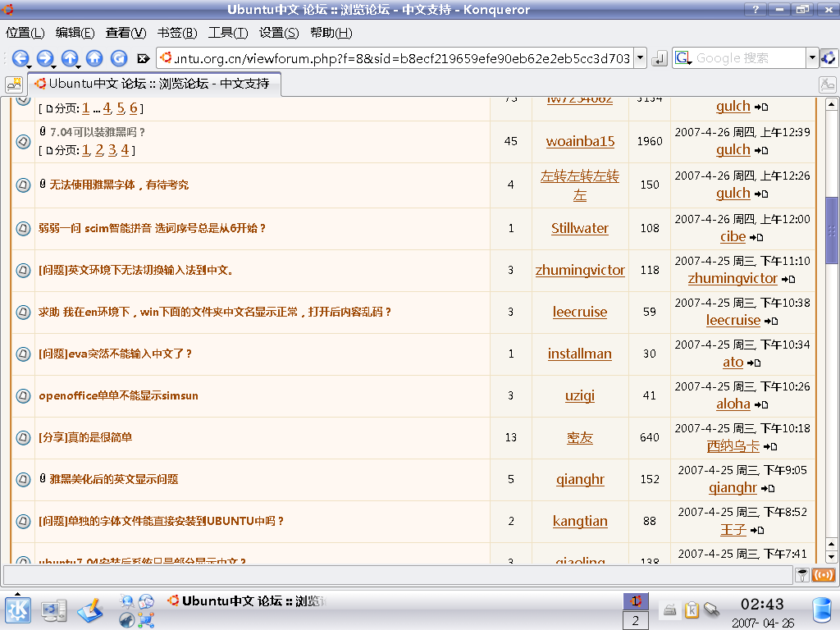Click the Google search provider icon

(x=683, y=58)
